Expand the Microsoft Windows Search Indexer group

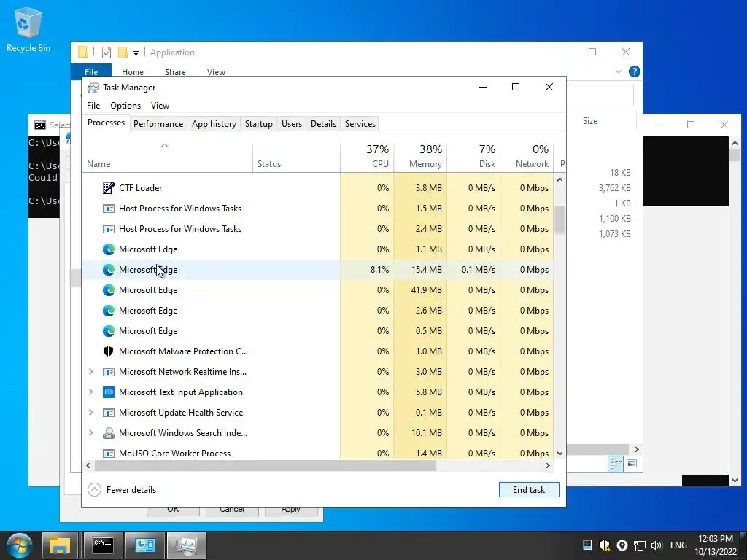point(91,433)
